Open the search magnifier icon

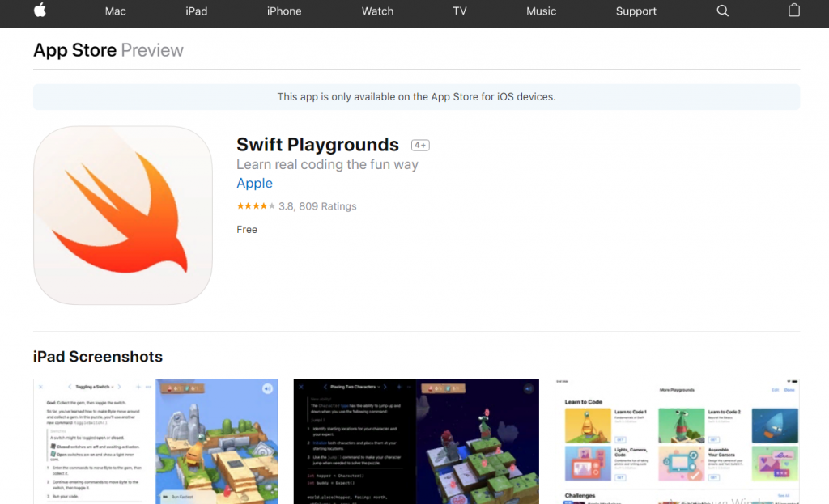pyautogui.click(x=723, y=11)
